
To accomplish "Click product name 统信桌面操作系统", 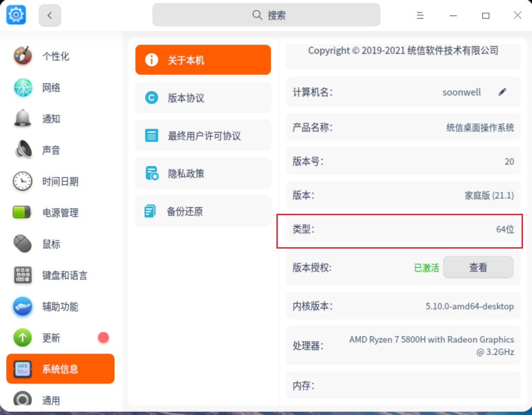I will pyautogui.click(x=480, y=127).
